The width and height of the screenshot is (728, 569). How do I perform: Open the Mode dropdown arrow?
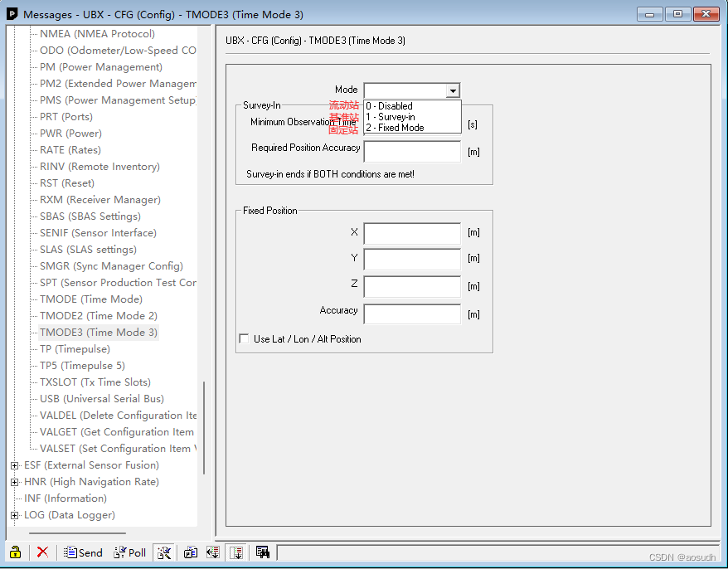pyautogui.click(x=454, y=90)
